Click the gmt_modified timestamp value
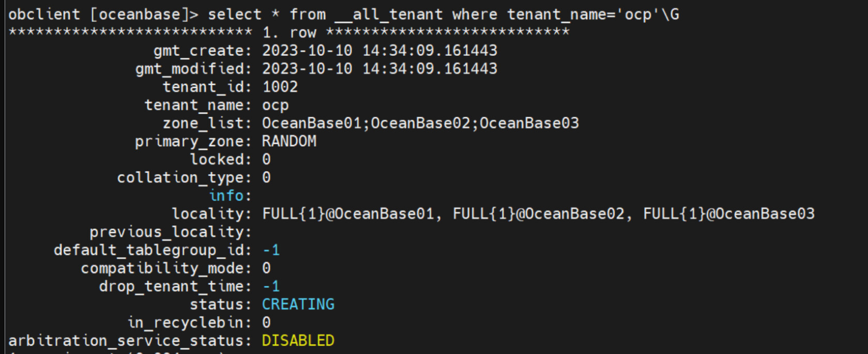 tap(380, 69)
